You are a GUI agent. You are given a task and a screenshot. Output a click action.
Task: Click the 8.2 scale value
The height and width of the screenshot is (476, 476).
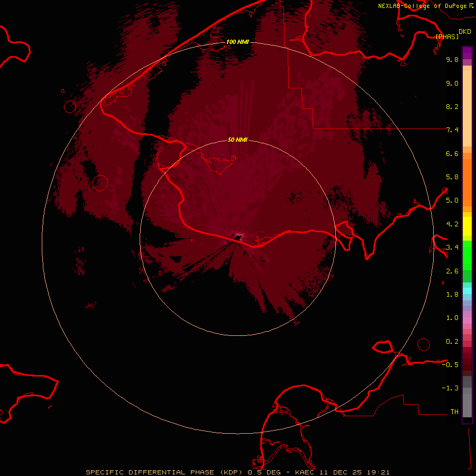[x=452, y=106]
